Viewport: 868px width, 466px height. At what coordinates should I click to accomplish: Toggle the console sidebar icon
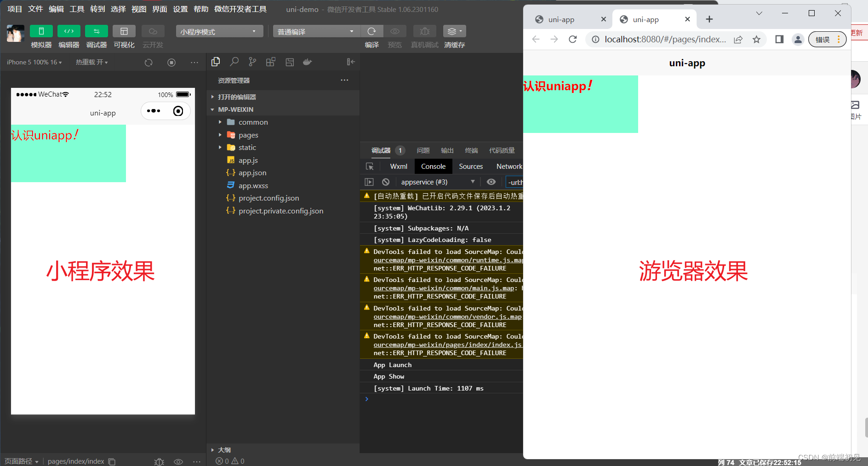[369, 182]
